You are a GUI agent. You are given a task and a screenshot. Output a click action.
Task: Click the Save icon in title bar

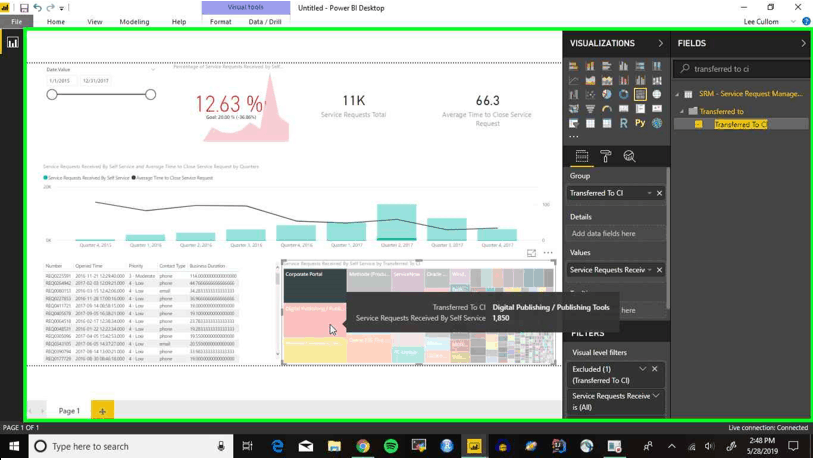[24, 8]
